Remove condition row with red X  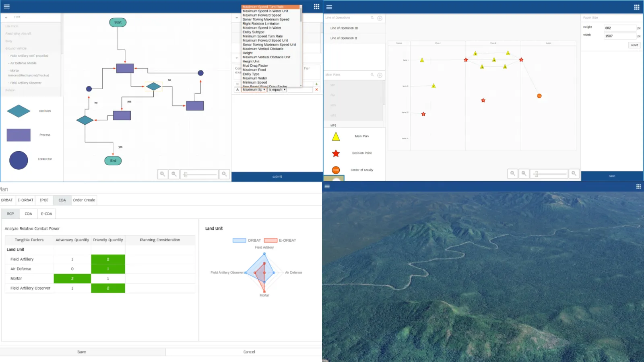coord(316,90)
